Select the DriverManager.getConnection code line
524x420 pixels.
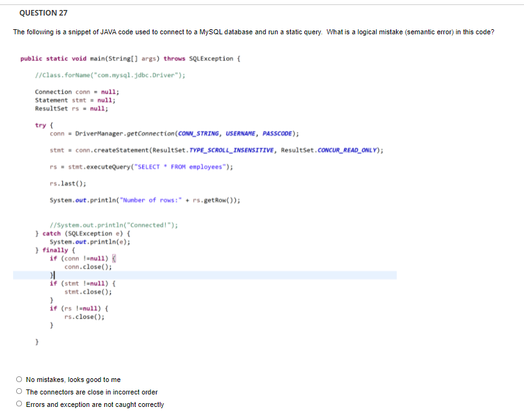coord(172,133)
